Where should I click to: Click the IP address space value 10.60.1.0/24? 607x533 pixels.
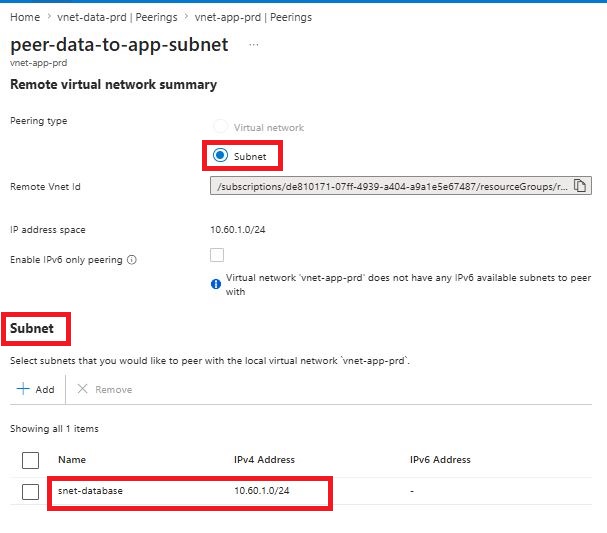(x=238, y=230)
